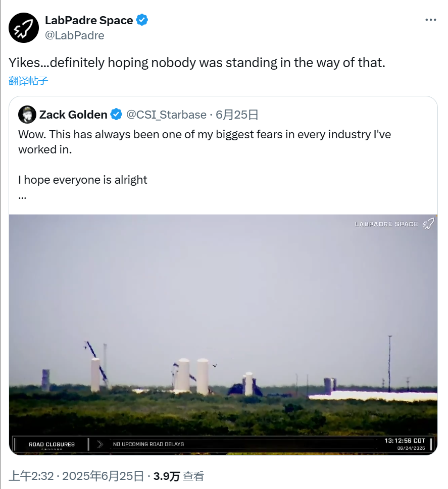Click the 翻译帖子 translate post link
The width and height of the screenshot is (448, 489).
coord(28,81)
